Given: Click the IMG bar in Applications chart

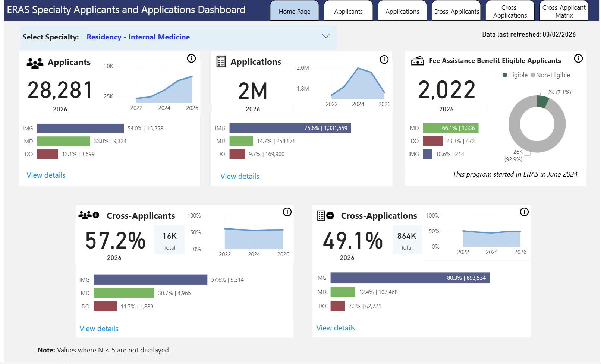Looking at the screenshot, I should [x=290, y=128].
